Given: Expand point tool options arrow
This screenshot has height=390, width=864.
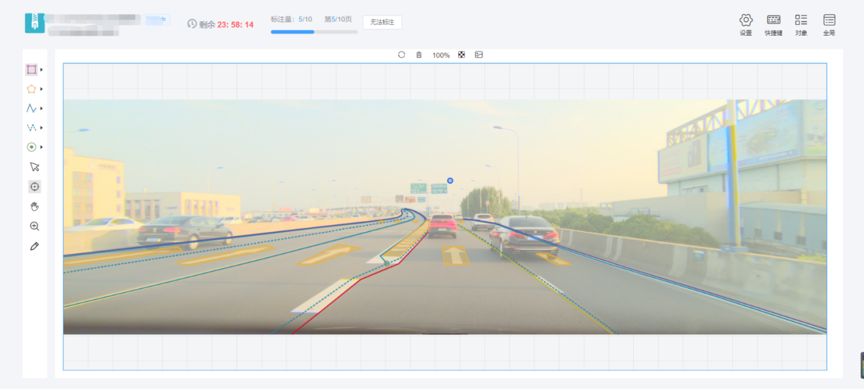Looking at the screenshot, I should tap(41, 147).
